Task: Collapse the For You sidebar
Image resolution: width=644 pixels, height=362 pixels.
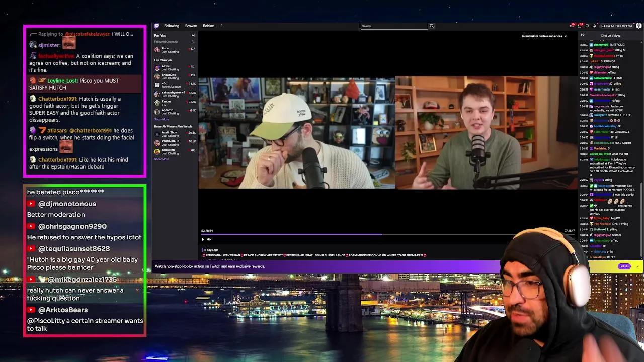Action: (193, 36)
